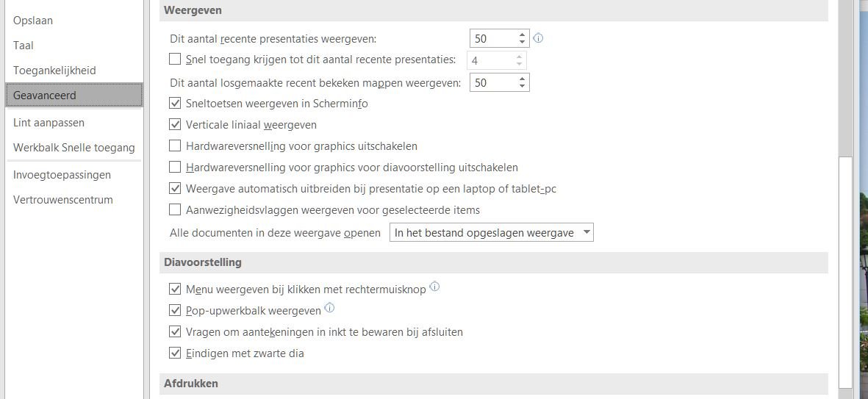Screen dimensions: 868x399
Task: Select Taal in the sidebar
Action: (24, 46)
